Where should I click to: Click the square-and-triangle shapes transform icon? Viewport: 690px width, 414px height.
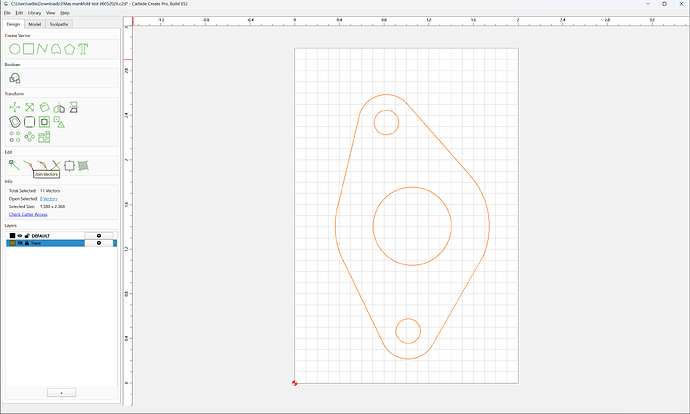(x=59, y=122)
